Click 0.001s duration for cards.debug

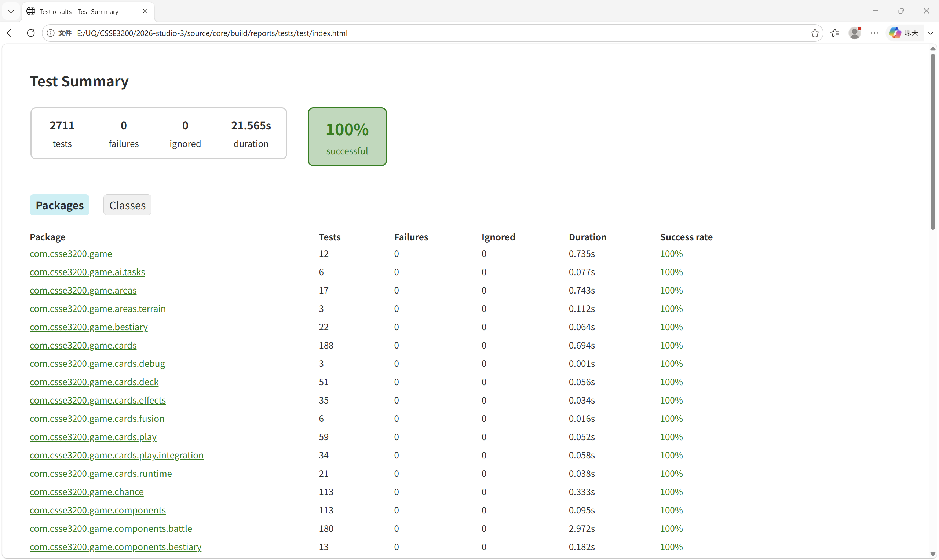point(581,364)
